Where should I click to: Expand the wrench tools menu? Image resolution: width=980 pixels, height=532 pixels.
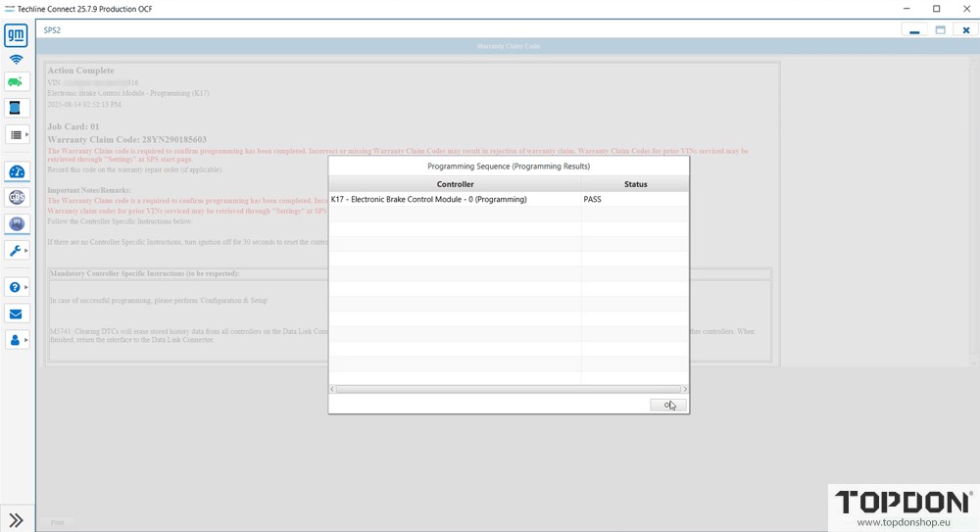pos(17,251)
